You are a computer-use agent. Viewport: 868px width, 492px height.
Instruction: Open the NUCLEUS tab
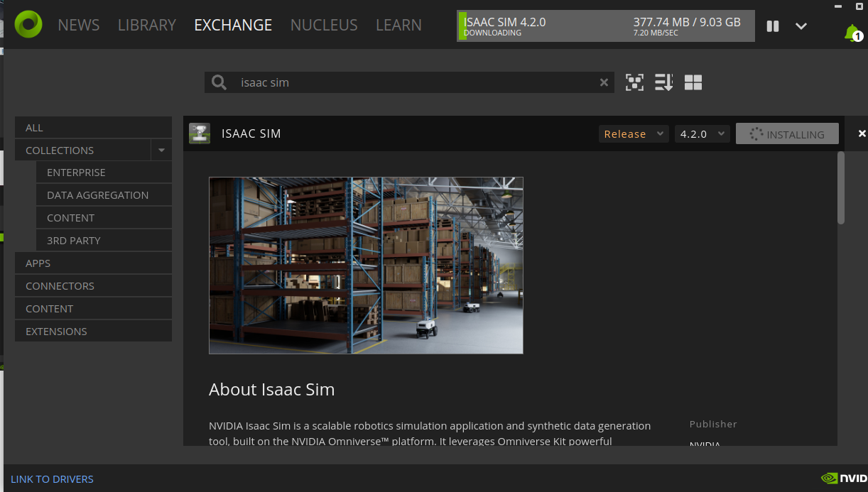click(x=324, y=25)
